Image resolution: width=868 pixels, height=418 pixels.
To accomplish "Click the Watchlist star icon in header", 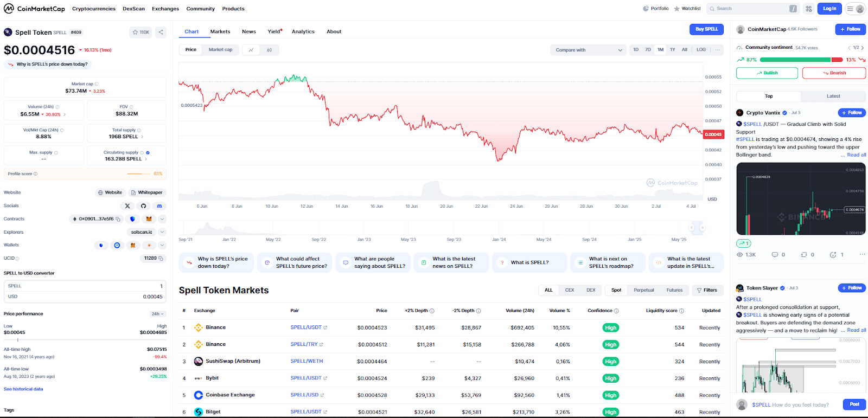I will click(x=676, y=9).
